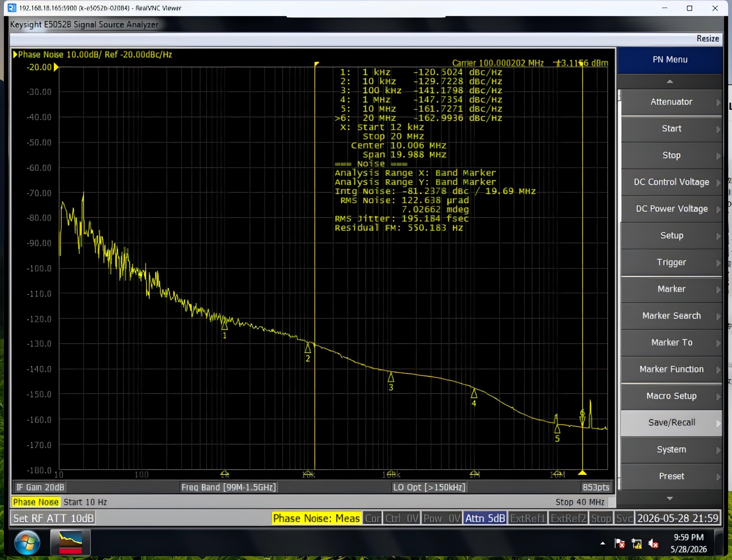
Task: Click the ExtRef2 status indicator
Action: (x=568, y=518)
